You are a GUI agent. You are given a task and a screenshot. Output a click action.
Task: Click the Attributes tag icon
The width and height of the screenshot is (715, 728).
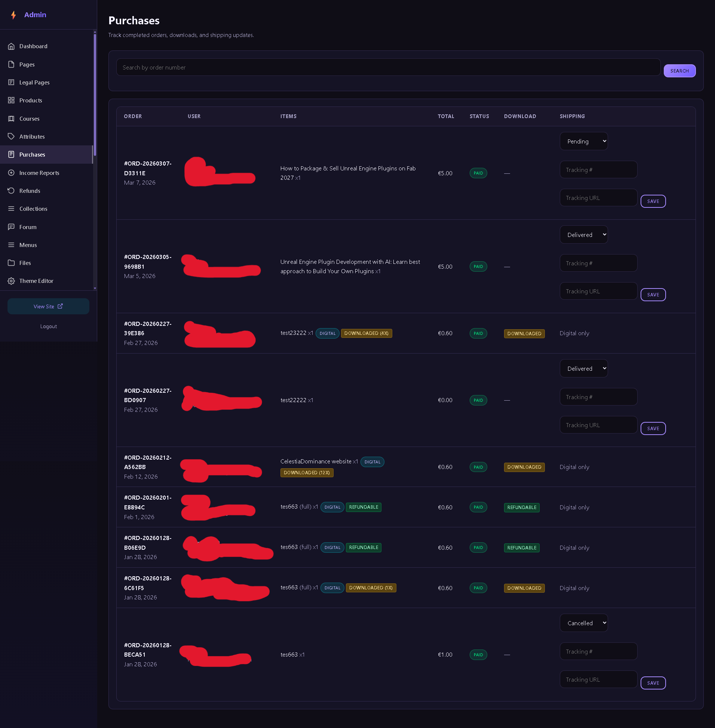click(11, 137)
